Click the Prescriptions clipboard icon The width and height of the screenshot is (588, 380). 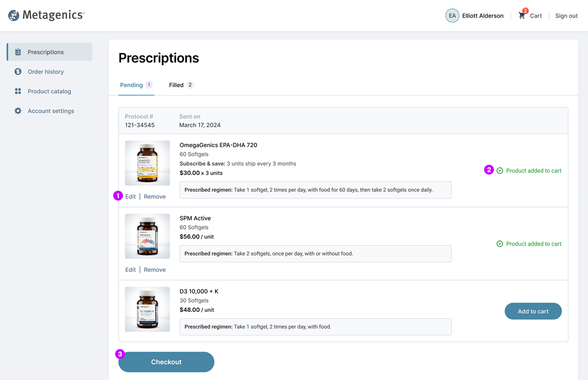18,52
